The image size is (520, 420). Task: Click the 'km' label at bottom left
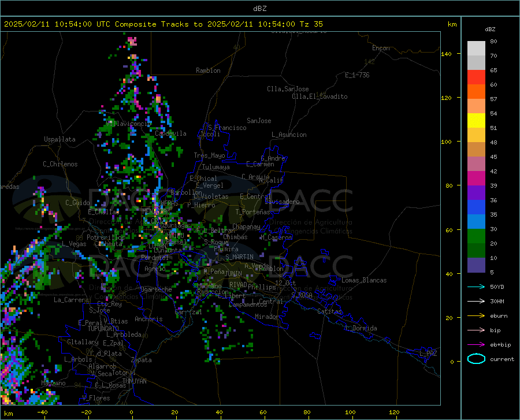click(x=8, y=414)
